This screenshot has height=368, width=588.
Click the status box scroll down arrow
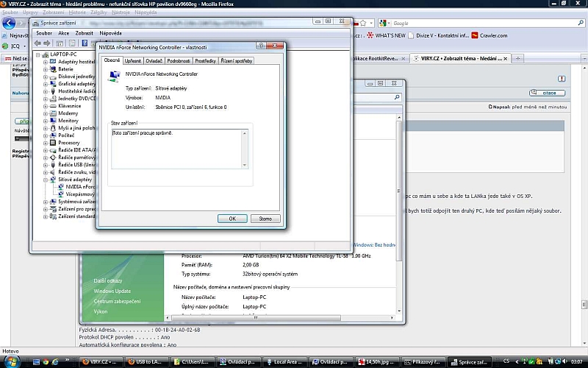point(245,165)
